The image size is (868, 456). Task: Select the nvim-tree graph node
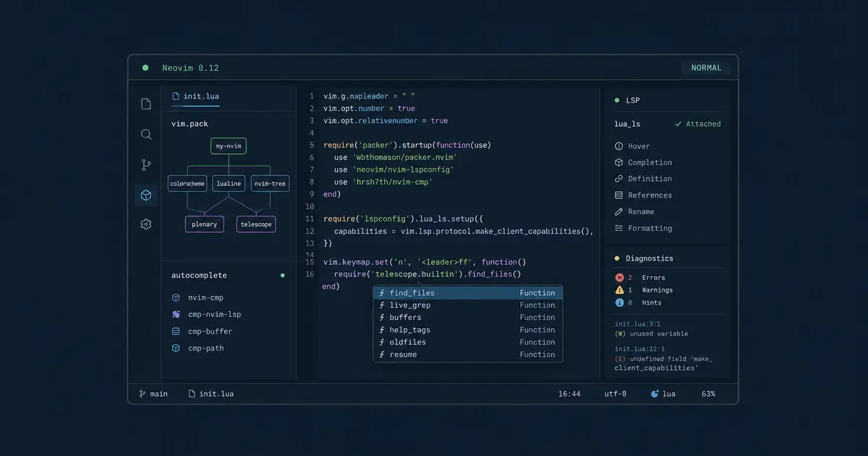(270, 184)
